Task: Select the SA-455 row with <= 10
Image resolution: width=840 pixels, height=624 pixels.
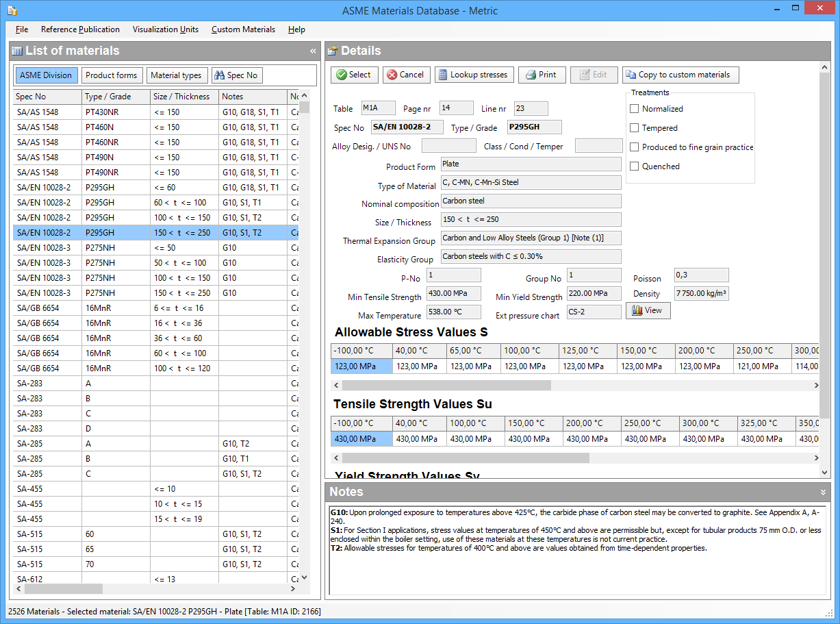Action: [156, 489]
